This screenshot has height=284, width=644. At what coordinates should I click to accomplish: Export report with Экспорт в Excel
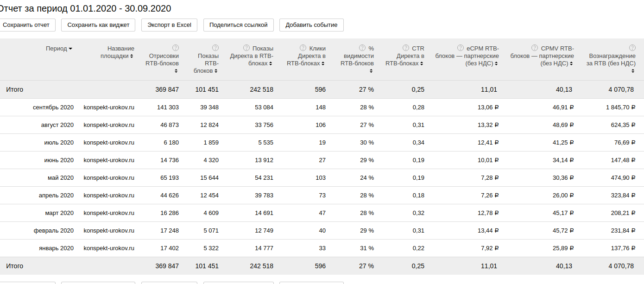pos(169,25)
